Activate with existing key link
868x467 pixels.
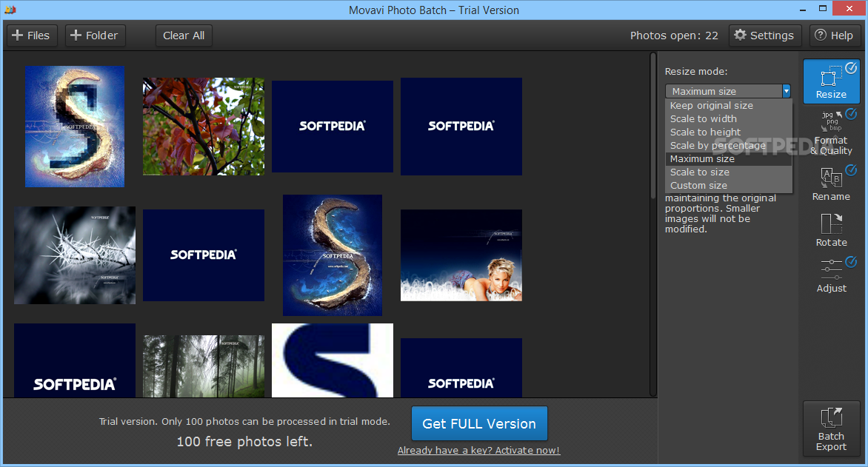(x=479, y=451)
